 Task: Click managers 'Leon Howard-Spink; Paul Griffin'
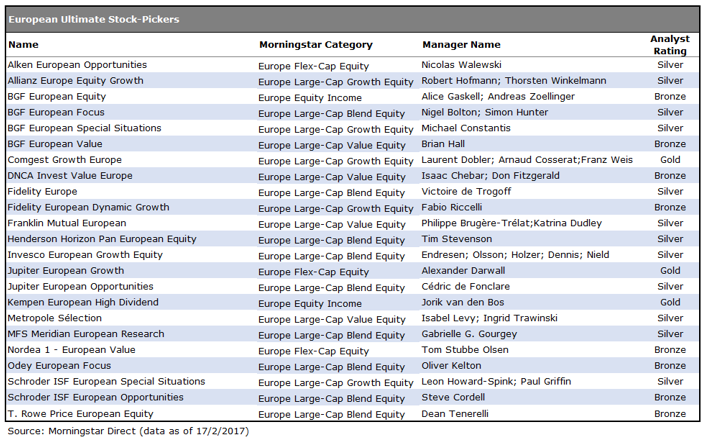click(x=496, y=382)
